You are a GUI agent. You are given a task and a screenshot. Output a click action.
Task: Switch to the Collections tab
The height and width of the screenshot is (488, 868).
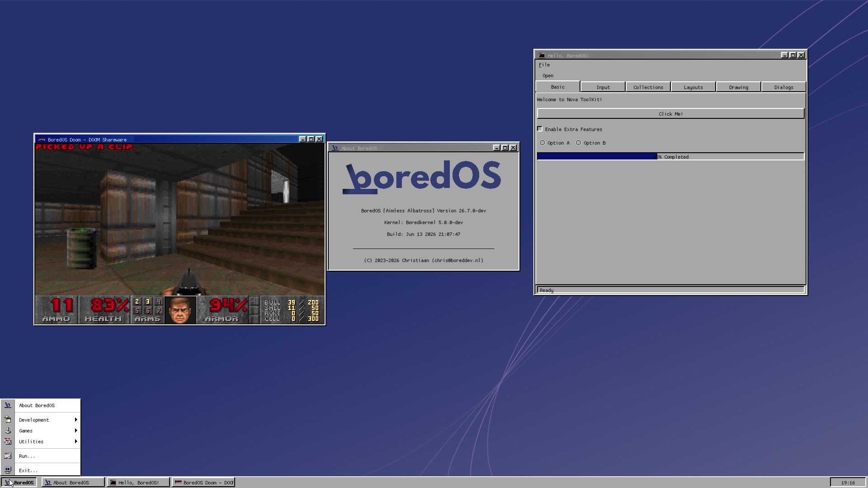tap(648, 87)
